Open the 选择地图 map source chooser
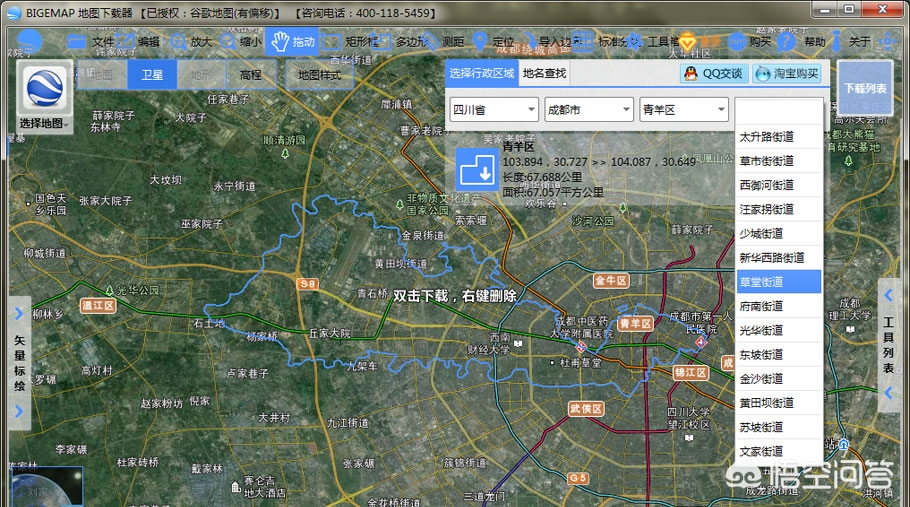Image resolution: width=910 pixels, height=507 pixels. (44, 98)
